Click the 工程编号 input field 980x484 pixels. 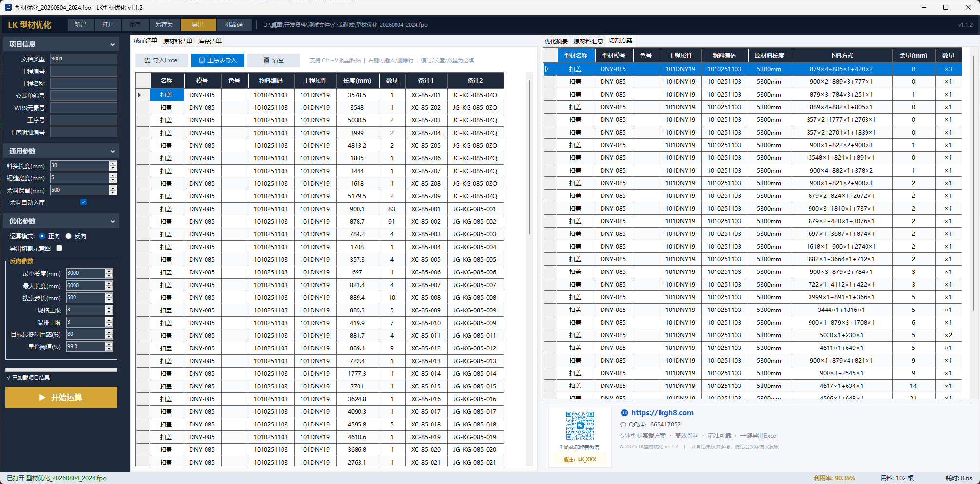(x=84, y=71)
